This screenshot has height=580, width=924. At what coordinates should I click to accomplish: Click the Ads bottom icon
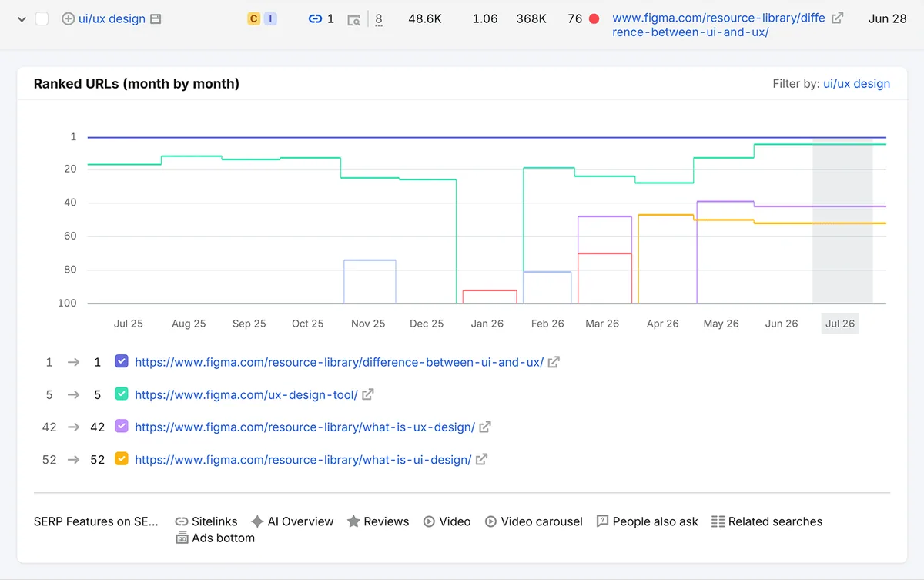pos(182,538)
